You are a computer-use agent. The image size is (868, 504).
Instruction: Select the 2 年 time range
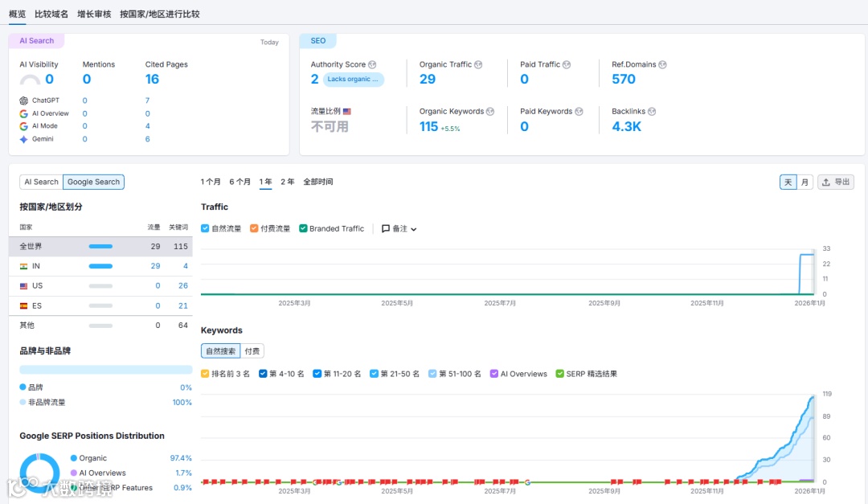pyautogui.click(x=287, y=182)
